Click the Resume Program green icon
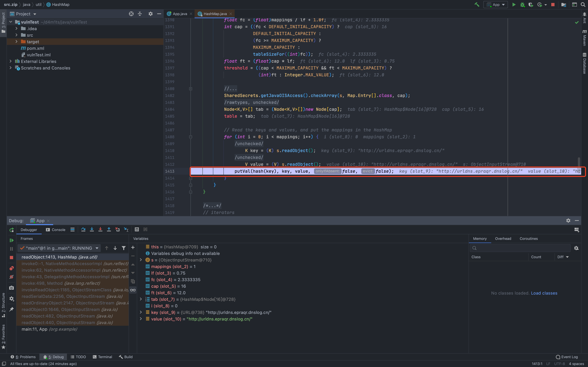 pyautogui.click(x=11, y=240)
